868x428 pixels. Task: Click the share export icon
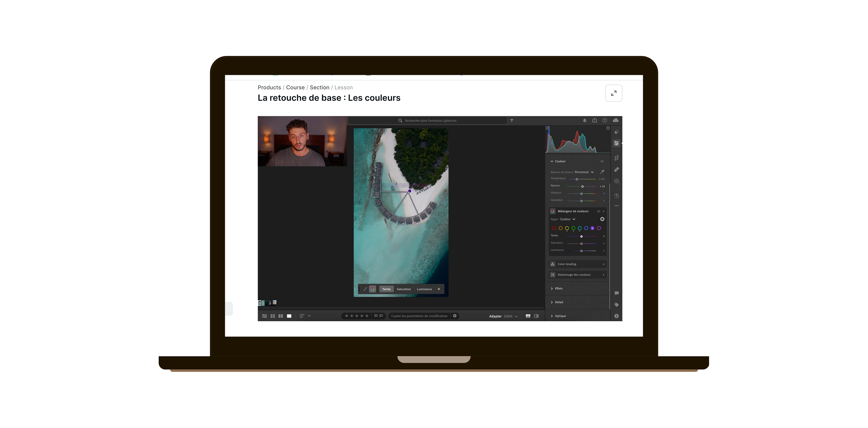(x=594, y=120)
